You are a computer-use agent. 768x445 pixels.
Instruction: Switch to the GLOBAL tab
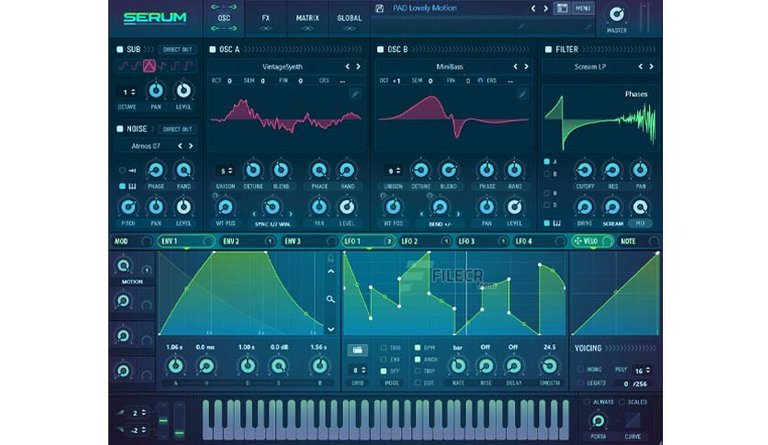[349, 18]
